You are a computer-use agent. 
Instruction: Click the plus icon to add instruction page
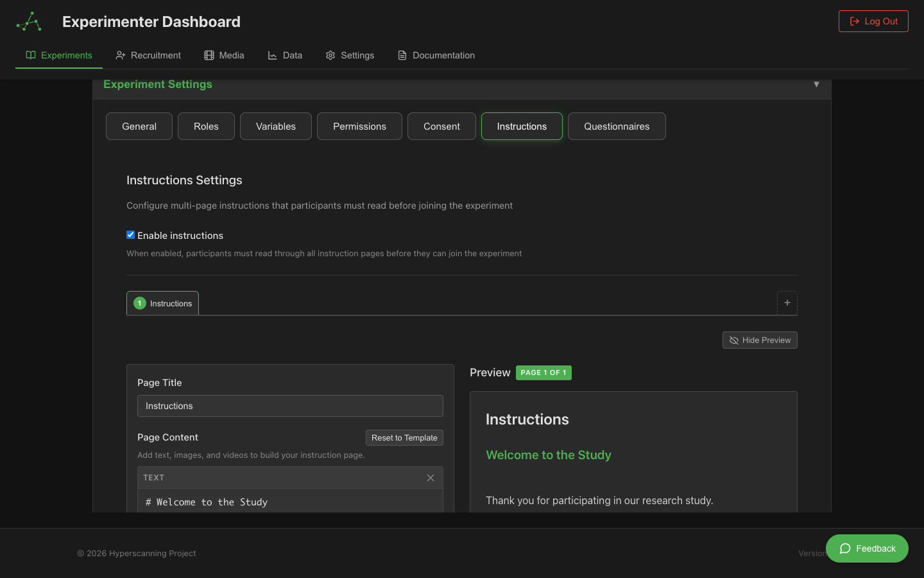pos(787,302)
